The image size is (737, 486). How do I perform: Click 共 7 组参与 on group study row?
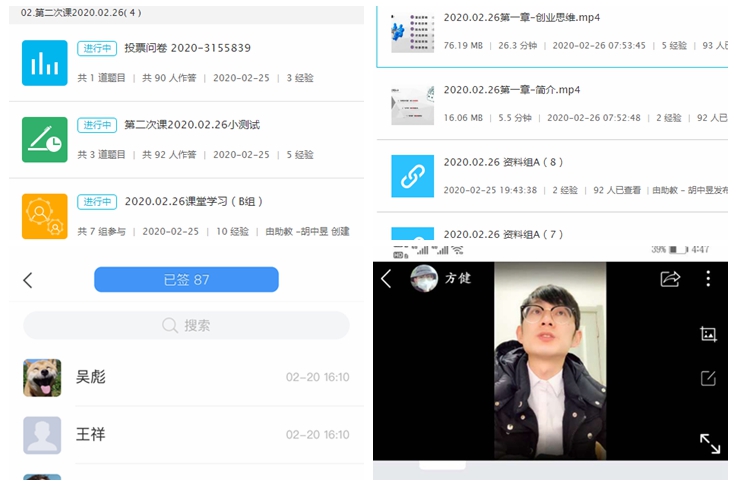tap(102, 231)
